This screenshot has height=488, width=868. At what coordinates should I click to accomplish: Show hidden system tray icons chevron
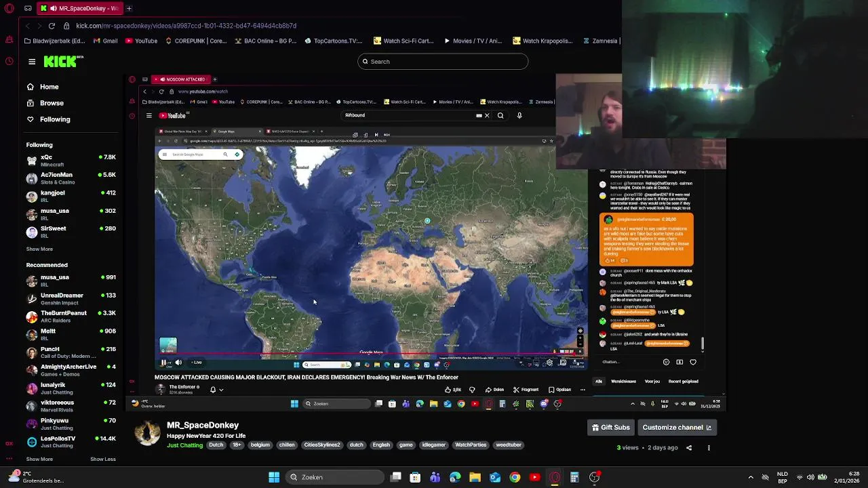click(x=751, y=477)
